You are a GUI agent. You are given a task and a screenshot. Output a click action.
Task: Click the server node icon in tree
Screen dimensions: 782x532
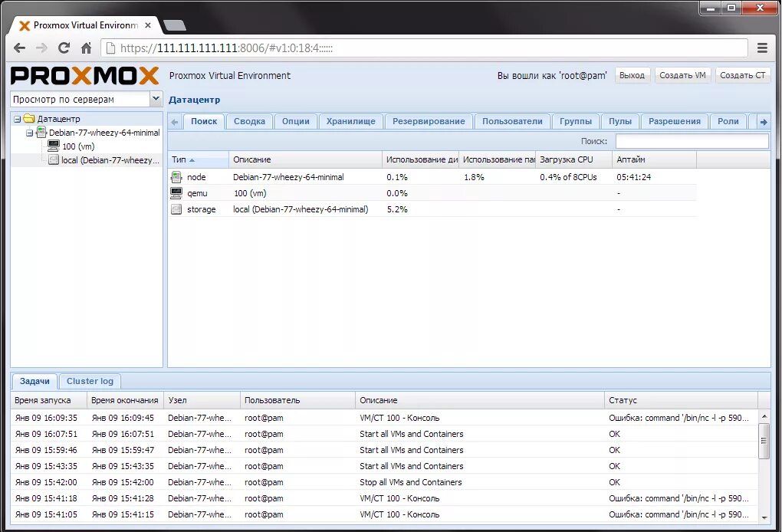click(41, 133)
